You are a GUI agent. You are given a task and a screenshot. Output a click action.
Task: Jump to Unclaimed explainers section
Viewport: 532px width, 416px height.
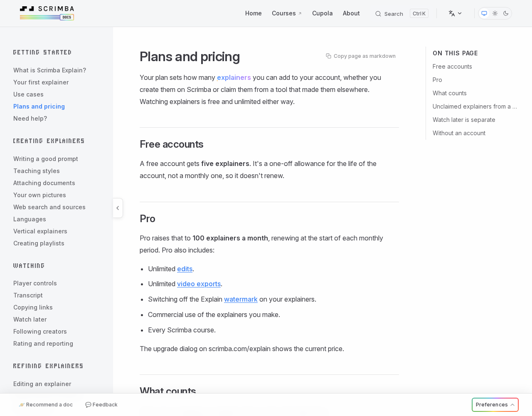coord(475,106)
